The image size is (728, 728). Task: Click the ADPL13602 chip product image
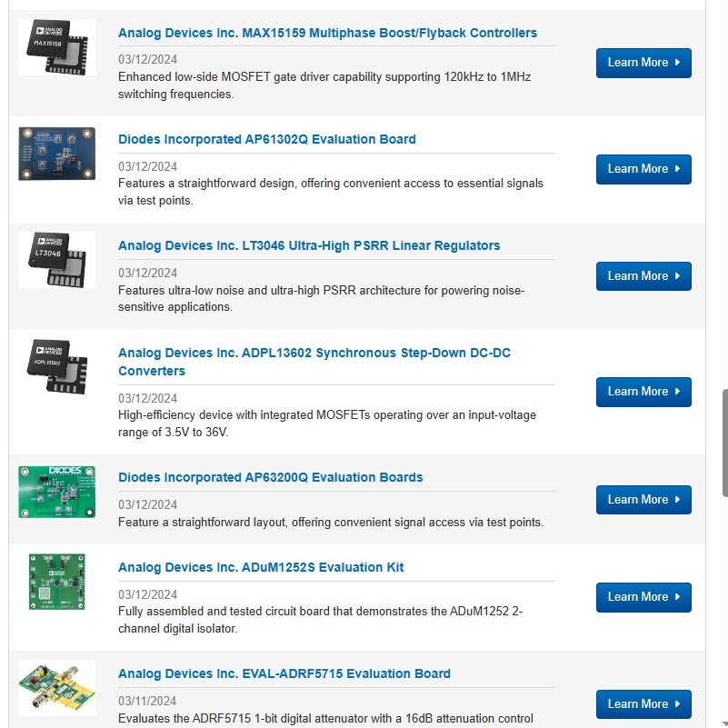point(56,367)
